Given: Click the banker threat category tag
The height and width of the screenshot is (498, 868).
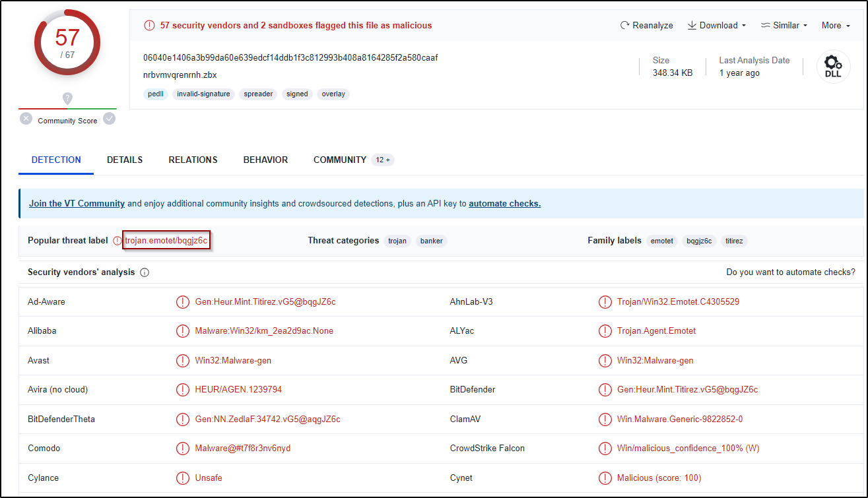Looking at the screenshot, I should point(432,241).
